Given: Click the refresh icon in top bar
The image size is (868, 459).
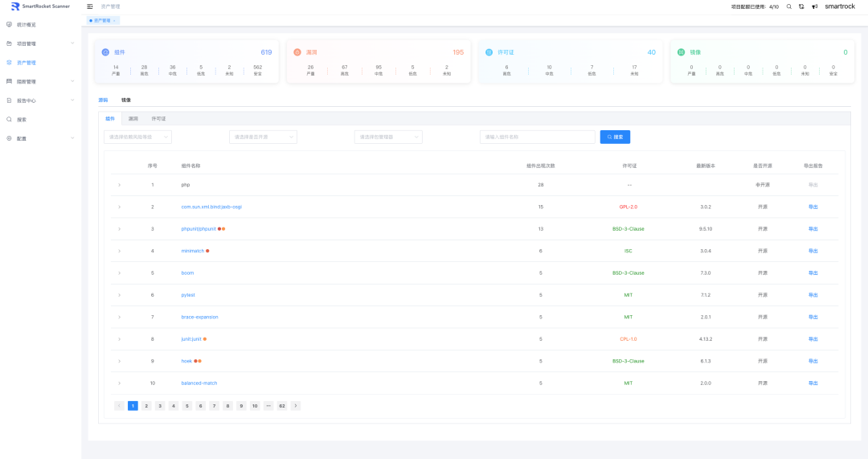Looking at the screenshot, I should 801,6.
